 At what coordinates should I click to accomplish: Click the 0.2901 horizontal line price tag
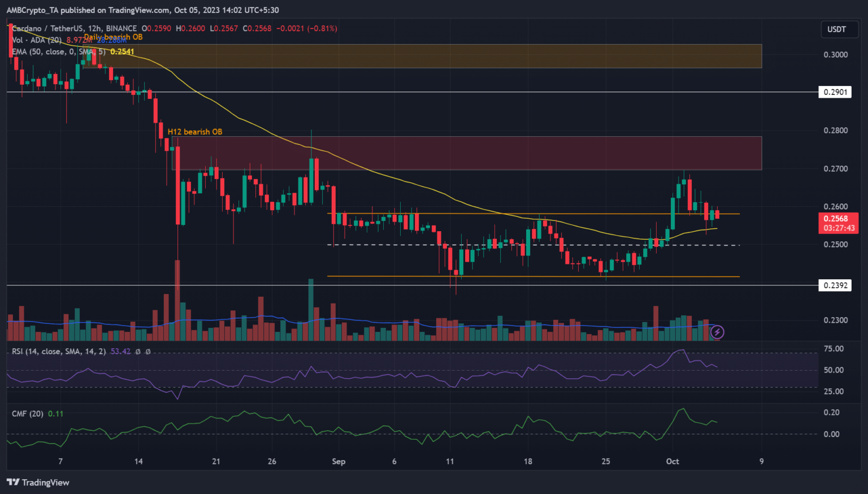tap(835, 92)
